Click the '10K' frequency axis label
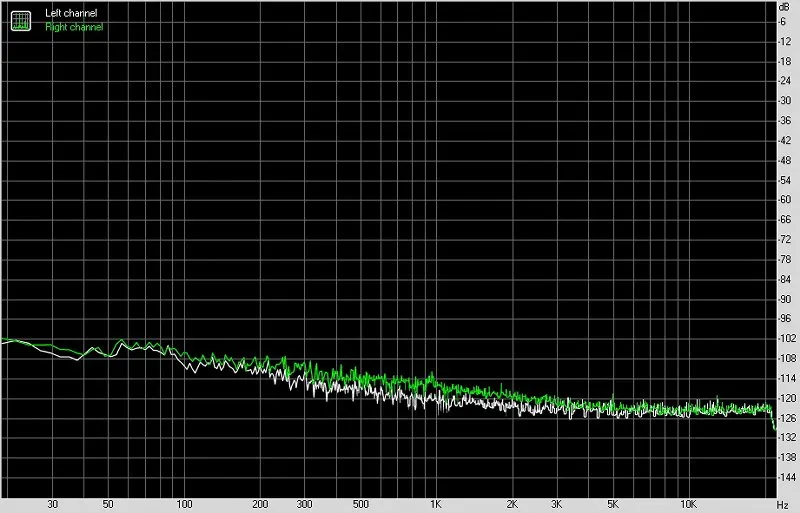Screen dimensions: 800x513 tap(688, 504)
